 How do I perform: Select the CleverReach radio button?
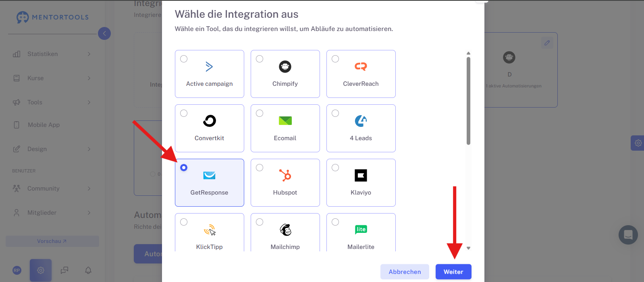335,59
